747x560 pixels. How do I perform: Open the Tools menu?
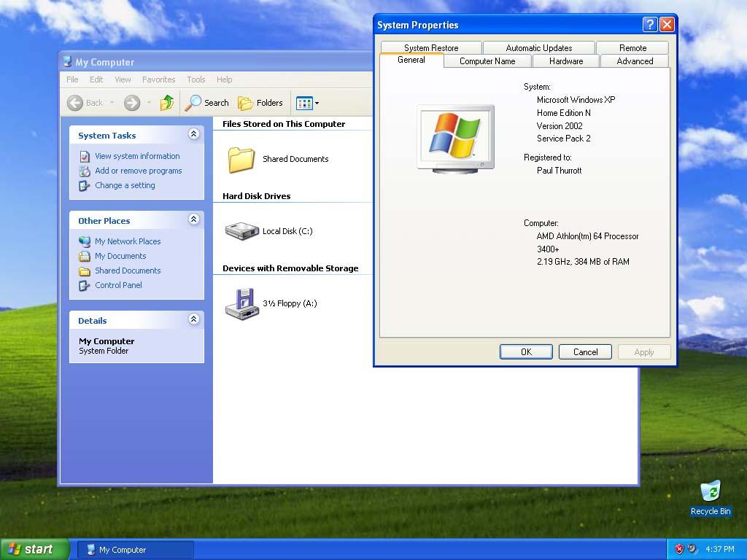(x=195, y=79)
